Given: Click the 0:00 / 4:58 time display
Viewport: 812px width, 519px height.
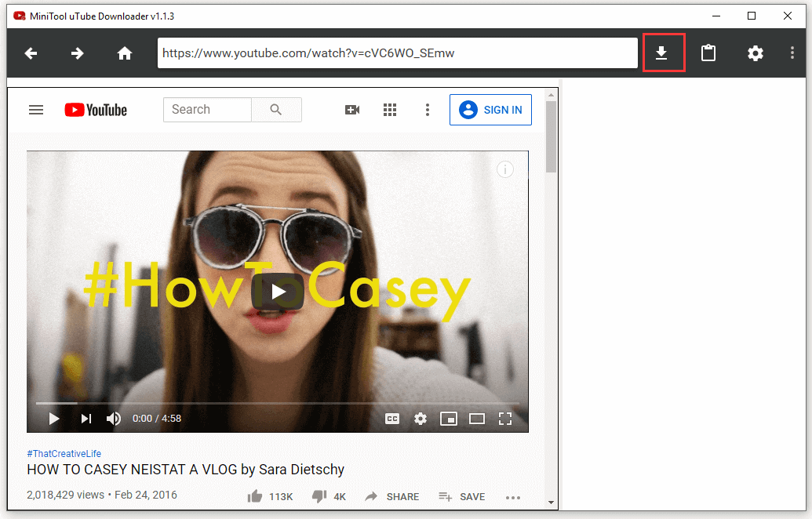Looking at the screenshot, I should 157,418.
